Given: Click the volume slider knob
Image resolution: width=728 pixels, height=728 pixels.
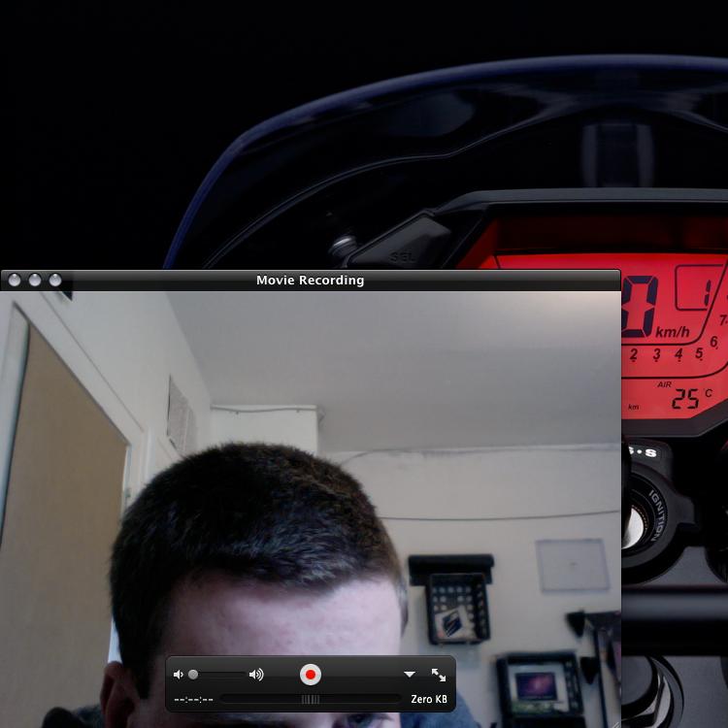Looking at the screenshot, I should pos(193,675).
